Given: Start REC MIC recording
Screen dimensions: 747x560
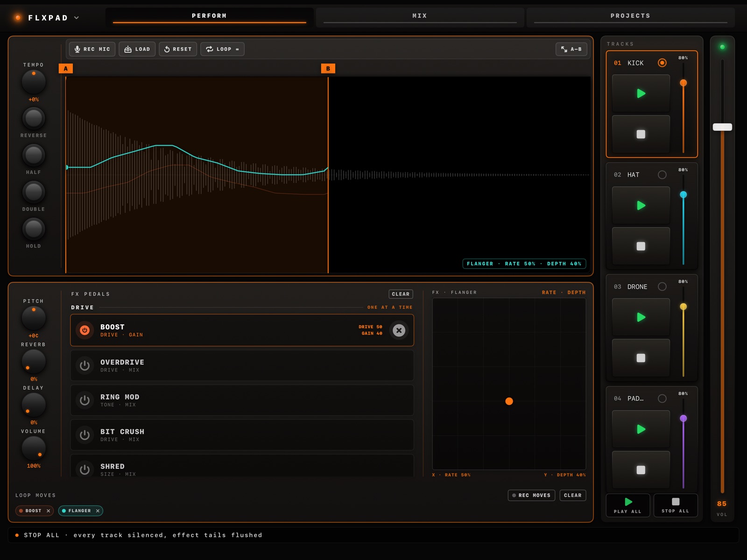Looking at the screenshot, I should tap(92, 49).
